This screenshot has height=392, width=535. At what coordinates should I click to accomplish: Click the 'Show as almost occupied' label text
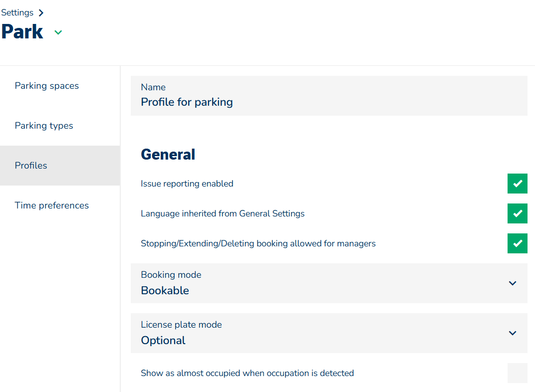tap(247, 373)
